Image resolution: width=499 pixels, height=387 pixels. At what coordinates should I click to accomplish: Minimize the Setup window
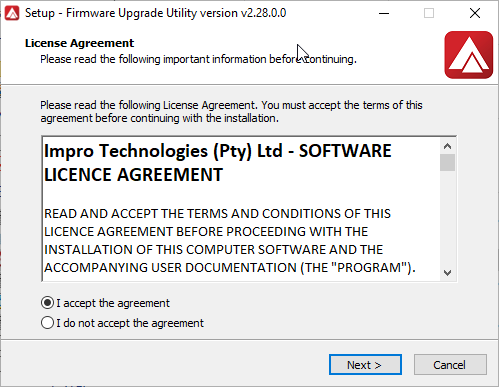pos(384,13)
